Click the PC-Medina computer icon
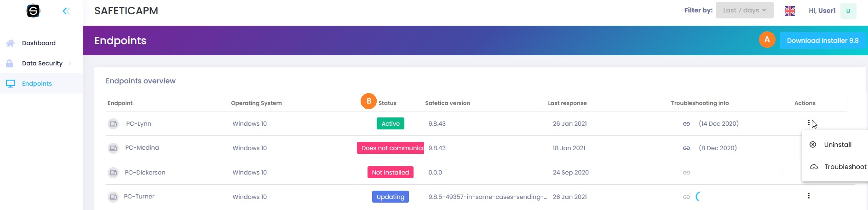Screen dimensions: 868x210 [x=113, y=148]
